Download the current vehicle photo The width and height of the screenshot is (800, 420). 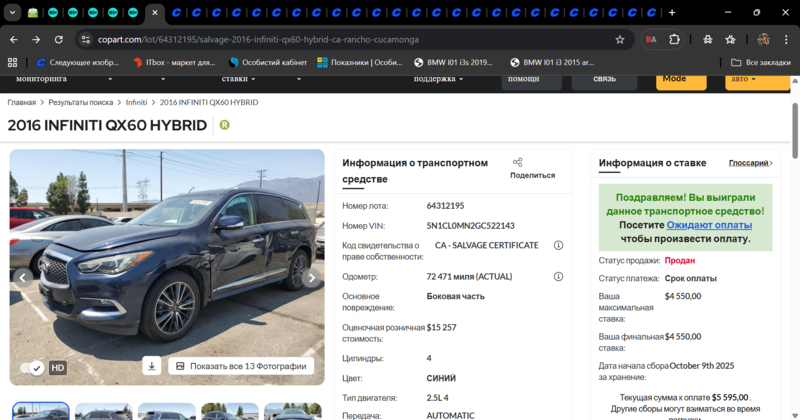pyautogui.click(x=152, y=366)
